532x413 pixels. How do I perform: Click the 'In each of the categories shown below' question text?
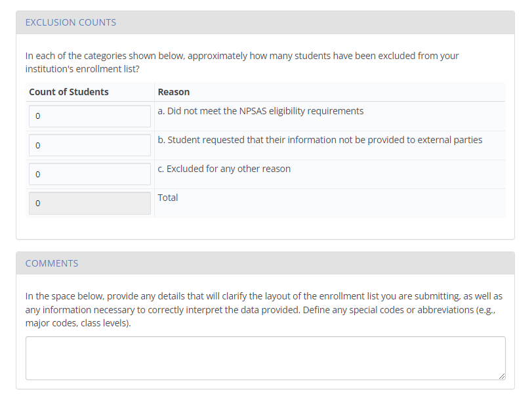[x=242, y=56]
